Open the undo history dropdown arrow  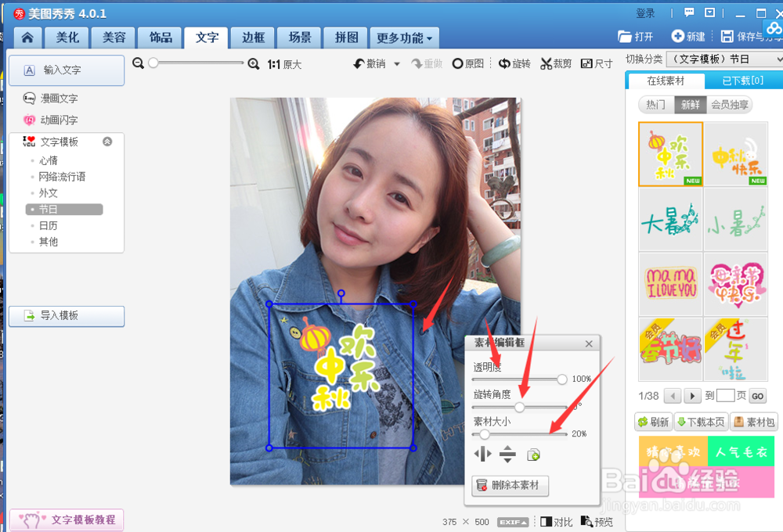(x=397, y=64)
